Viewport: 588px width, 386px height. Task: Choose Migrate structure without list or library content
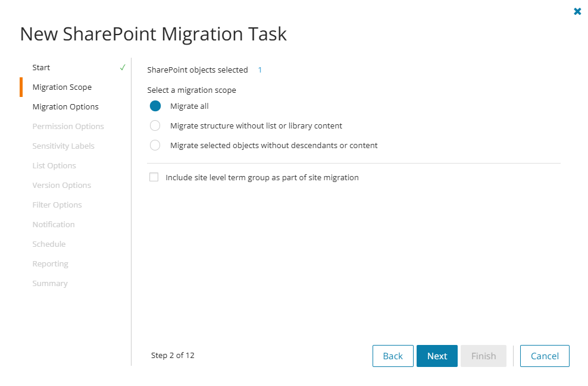point(155,125)
